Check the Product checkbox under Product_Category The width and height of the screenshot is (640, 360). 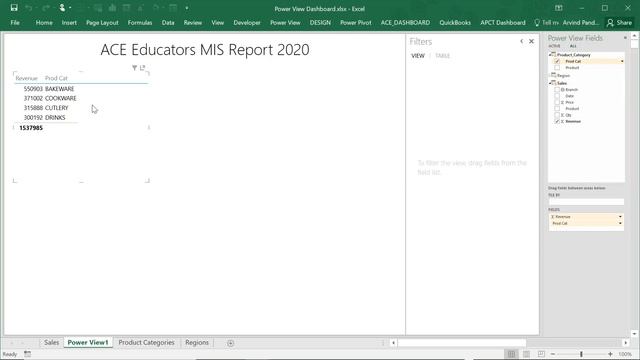click(557, 67)
